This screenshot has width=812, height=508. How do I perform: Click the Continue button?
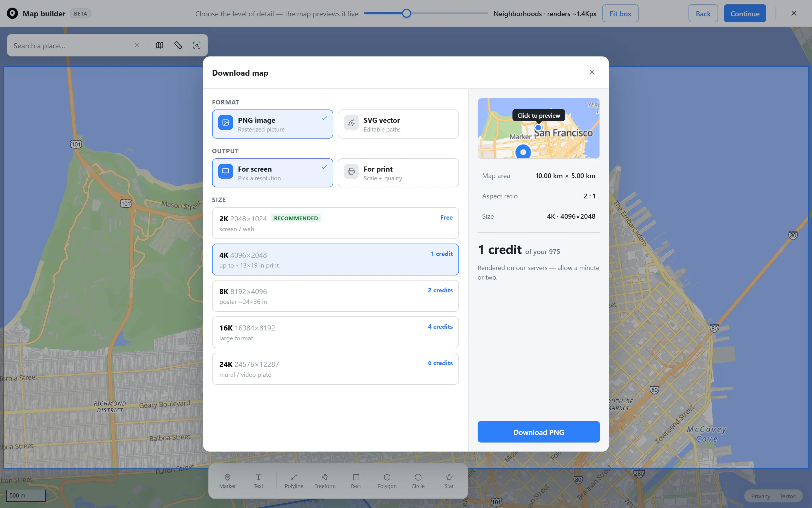click(x=745, y=14)
